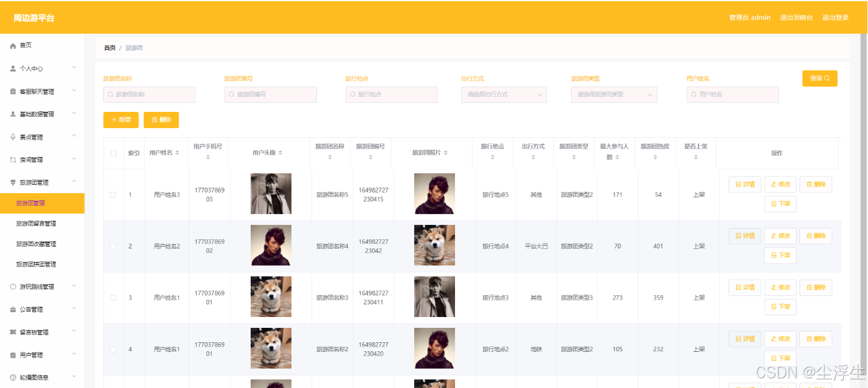Click the 基础数据管理 sidebar icon
This screenshot has height=388, width=868.
click(x=13, y=114)
